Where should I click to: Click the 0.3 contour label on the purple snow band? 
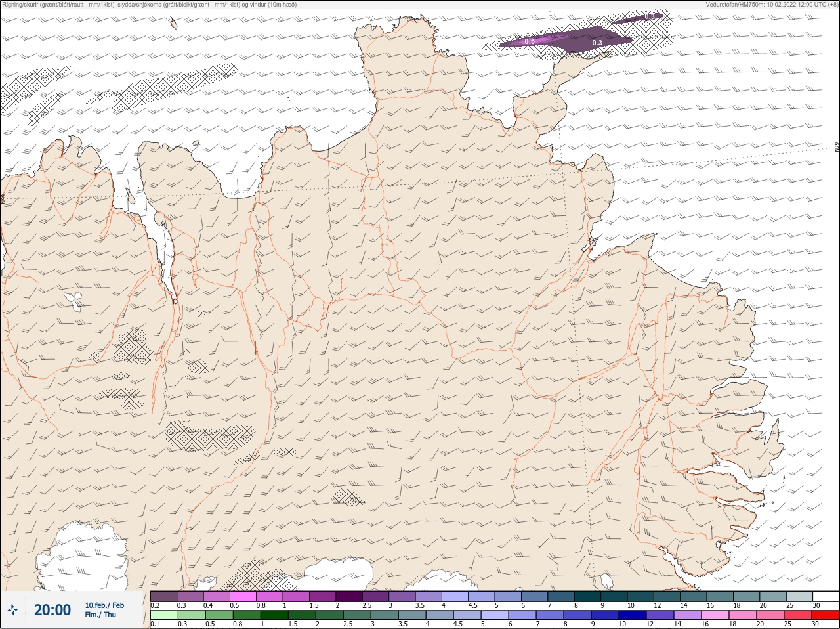click(x=597, y=43)
